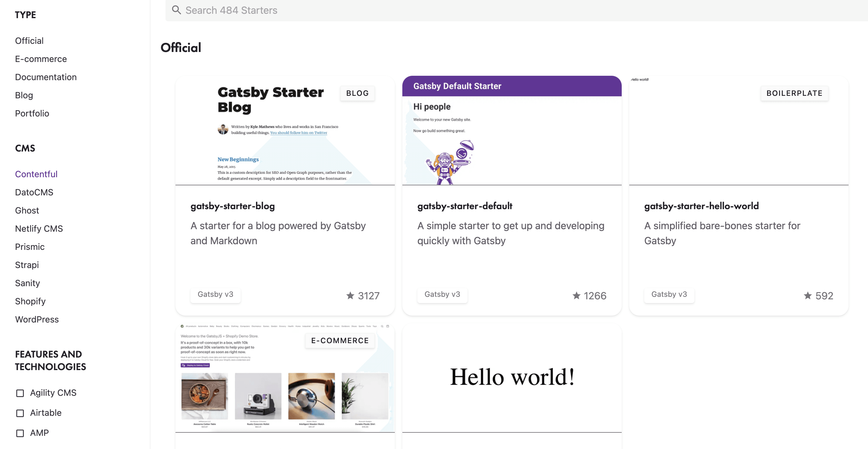This screenshot has height=449, width=868.
Task: Choose WordPress CMS filter
Action: [37, 319]
